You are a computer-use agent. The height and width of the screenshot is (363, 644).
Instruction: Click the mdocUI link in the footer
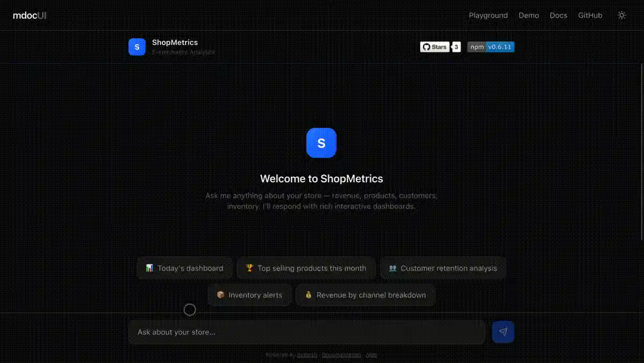309,354
